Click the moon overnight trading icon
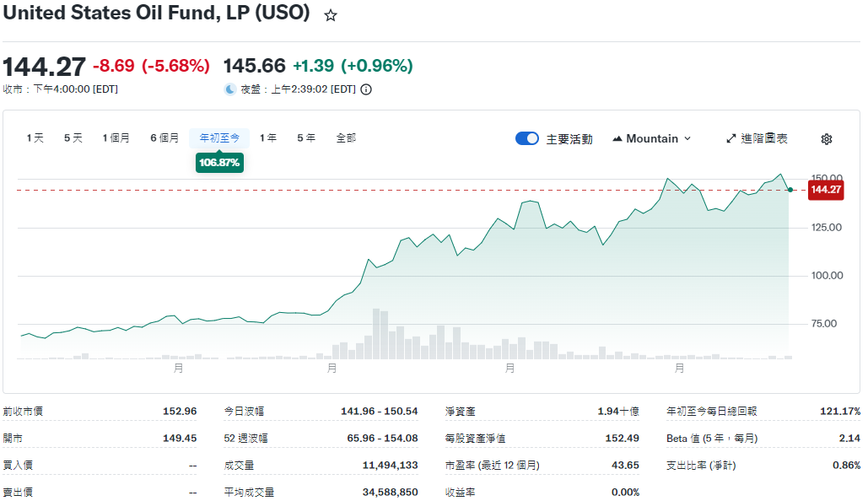 229,89
